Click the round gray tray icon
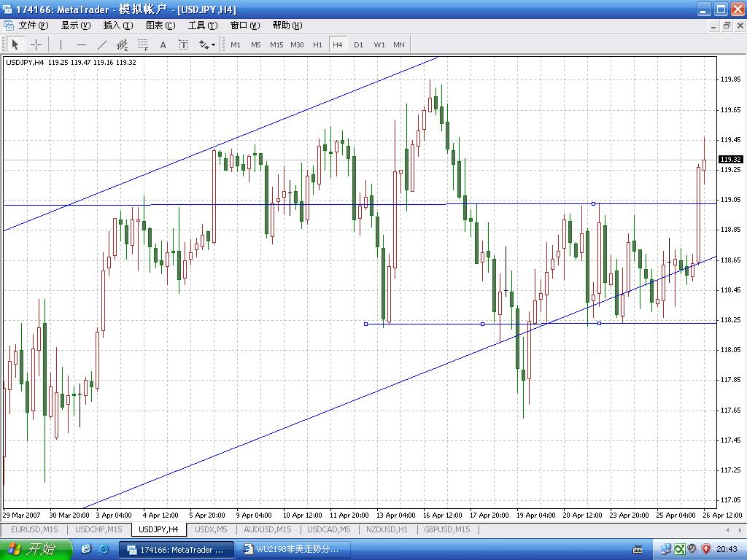The height and width of the screenshot is (560, 747). pos(692,549)
